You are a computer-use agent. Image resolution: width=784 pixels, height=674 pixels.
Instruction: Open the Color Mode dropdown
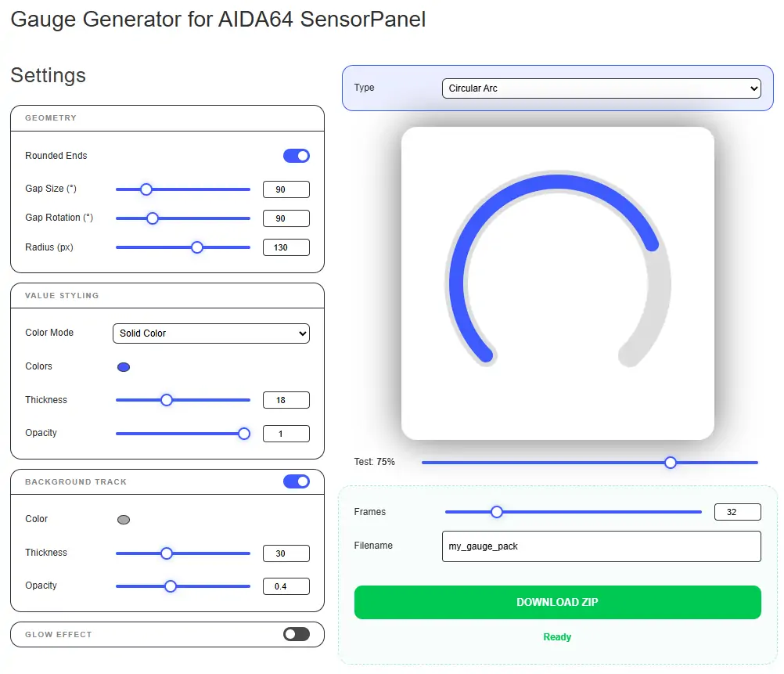tap(211, 333)
